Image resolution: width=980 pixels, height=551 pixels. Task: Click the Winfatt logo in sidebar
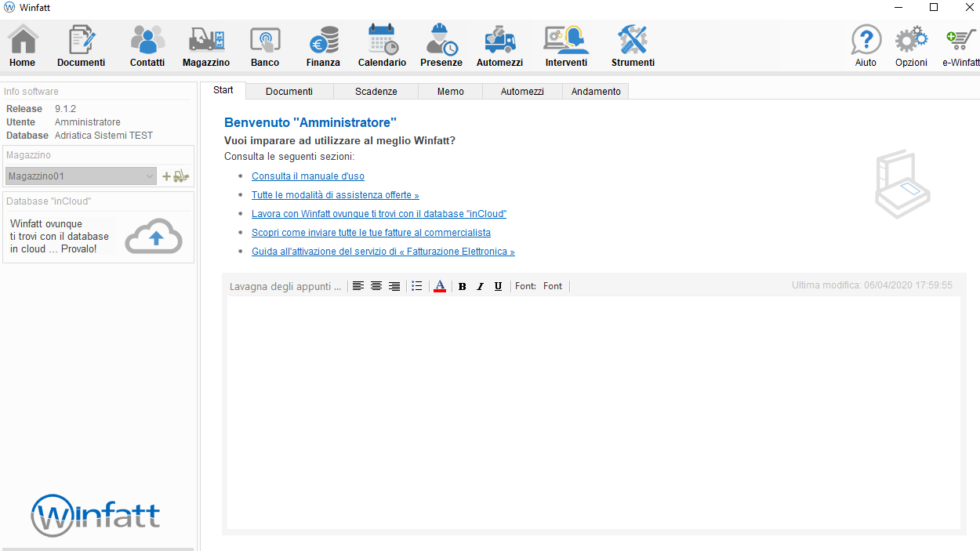point(96,515)
